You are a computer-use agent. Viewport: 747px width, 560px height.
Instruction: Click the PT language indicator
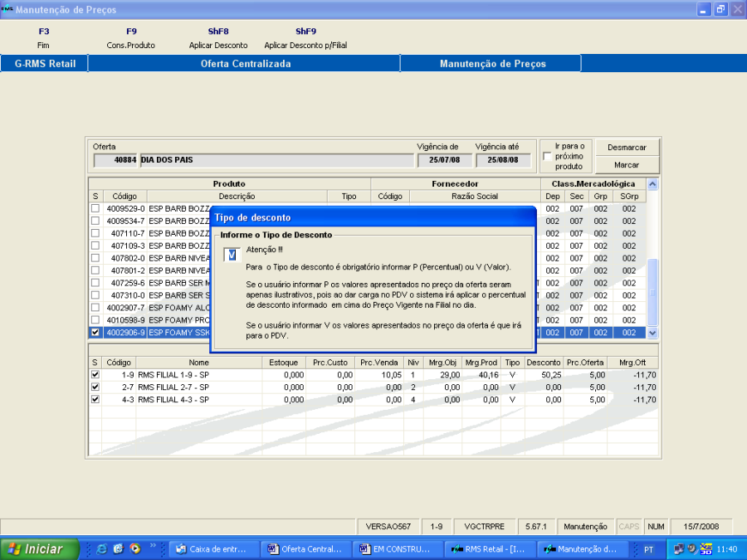point(648,549)
